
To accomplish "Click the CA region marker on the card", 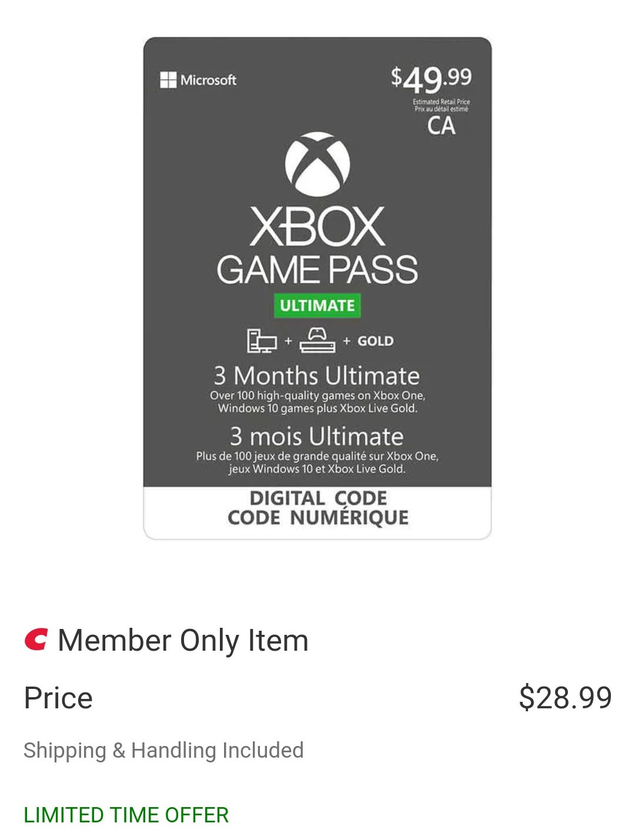I will coord(441,126).
